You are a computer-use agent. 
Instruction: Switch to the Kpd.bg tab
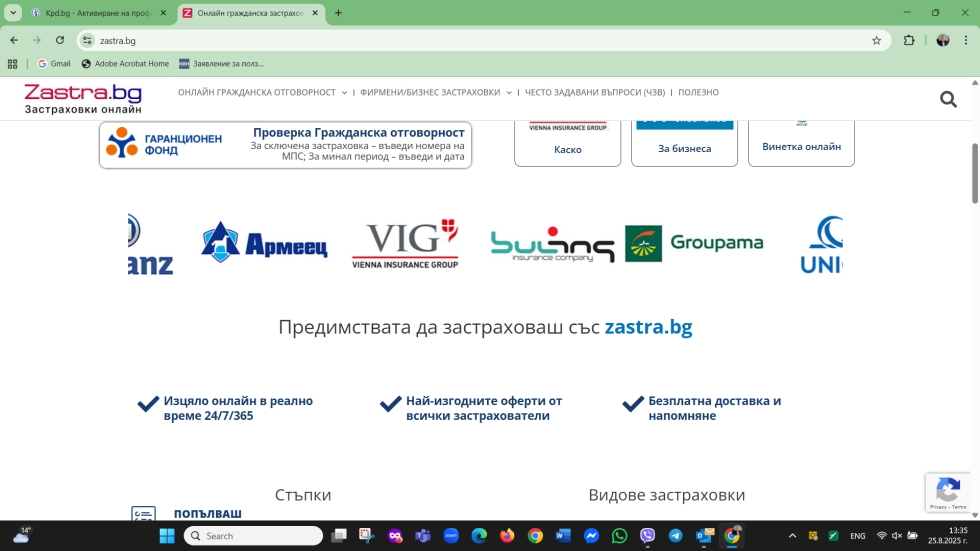tap(99, 12)
